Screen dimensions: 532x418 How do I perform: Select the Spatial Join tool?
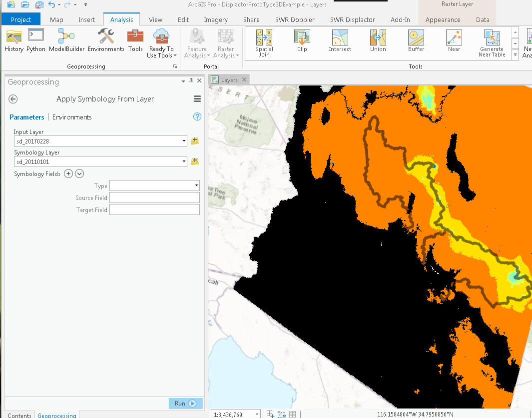coord(264,43)
